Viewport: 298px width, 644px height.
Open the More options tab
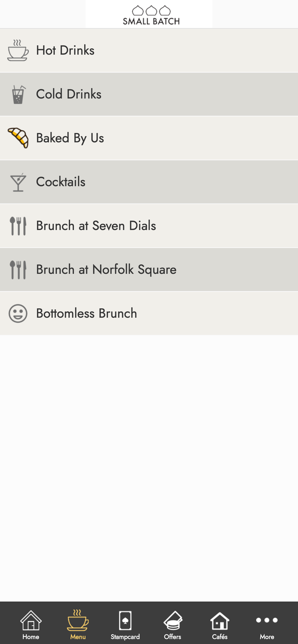(x=267, y=625)
